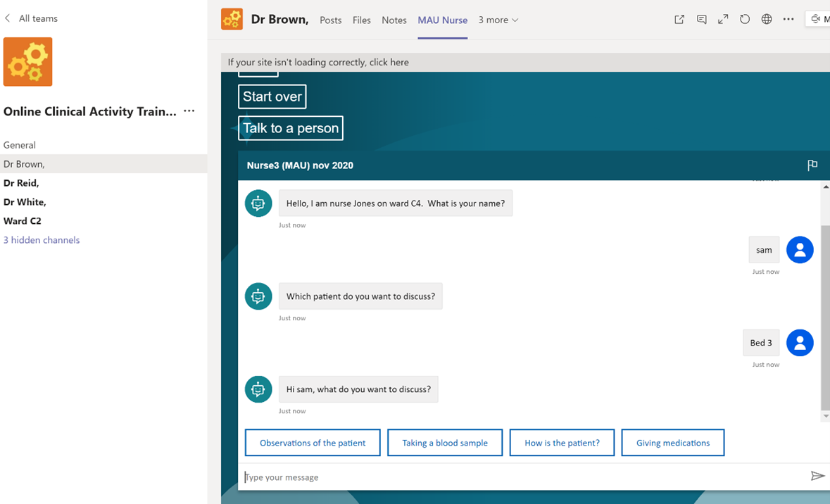The height and width of the screenshot is (504, 830).
Task: Go back to All teams
Action: click(31, 18)
